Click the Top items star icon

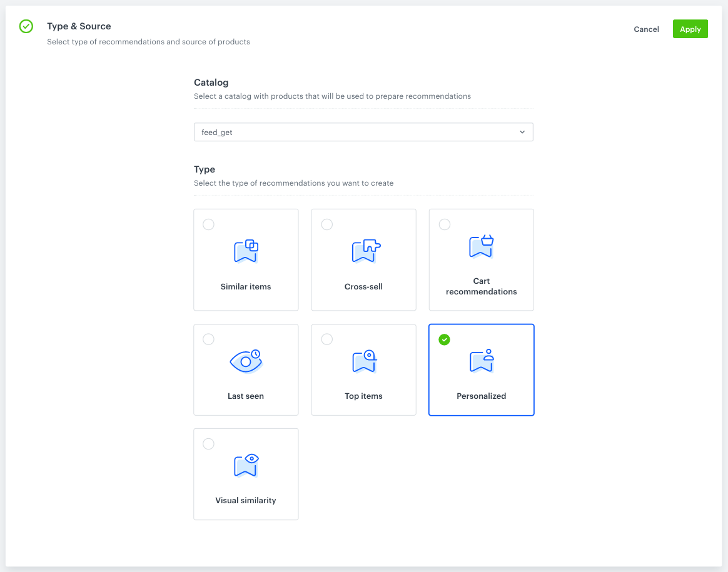pos(363,361)
